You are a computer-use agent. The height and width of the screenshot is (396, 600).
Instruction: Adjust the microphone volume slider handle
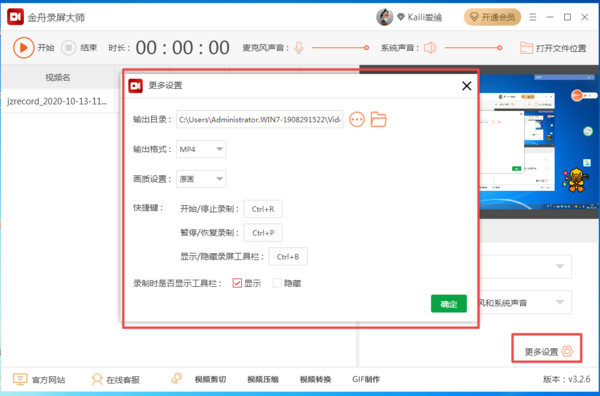click(366, 48)
